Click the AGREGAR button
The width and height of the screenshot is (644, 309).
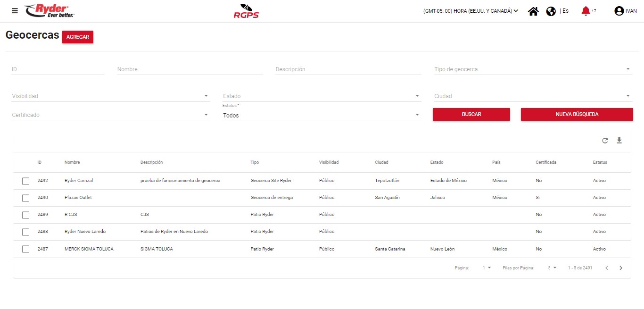[x=78, y=37]
